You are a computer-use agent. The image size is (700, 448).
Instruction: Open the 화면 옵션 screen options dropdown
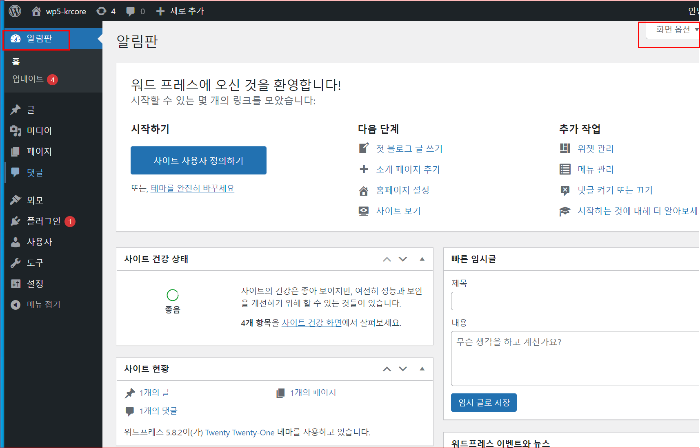[673, 30]
